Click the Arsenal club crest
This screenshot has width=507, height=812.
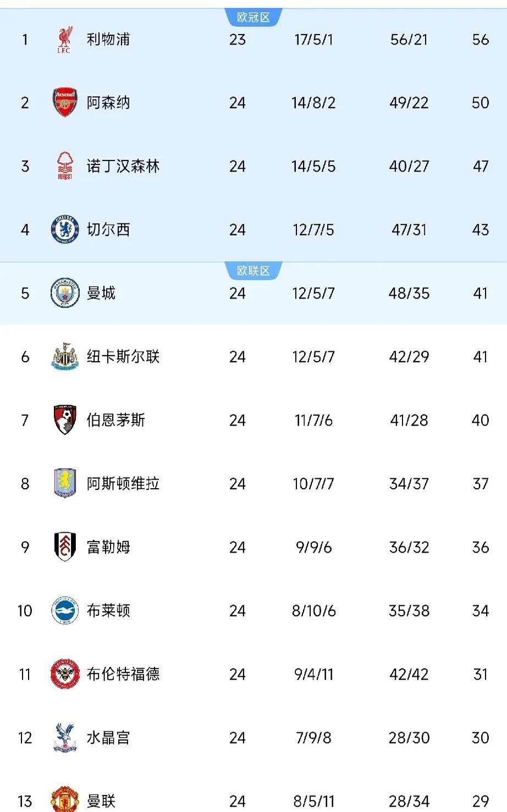point(64,103)
